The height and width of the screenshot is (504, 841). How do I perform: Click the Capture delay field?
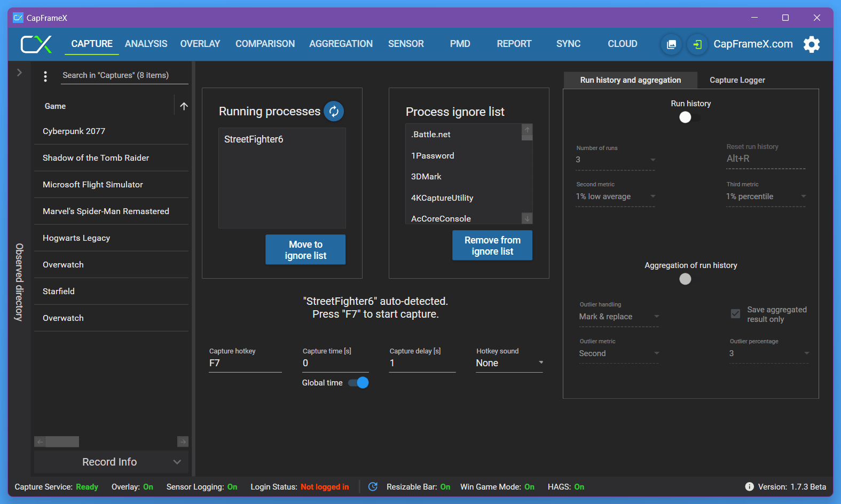click(x=422, y=363)
